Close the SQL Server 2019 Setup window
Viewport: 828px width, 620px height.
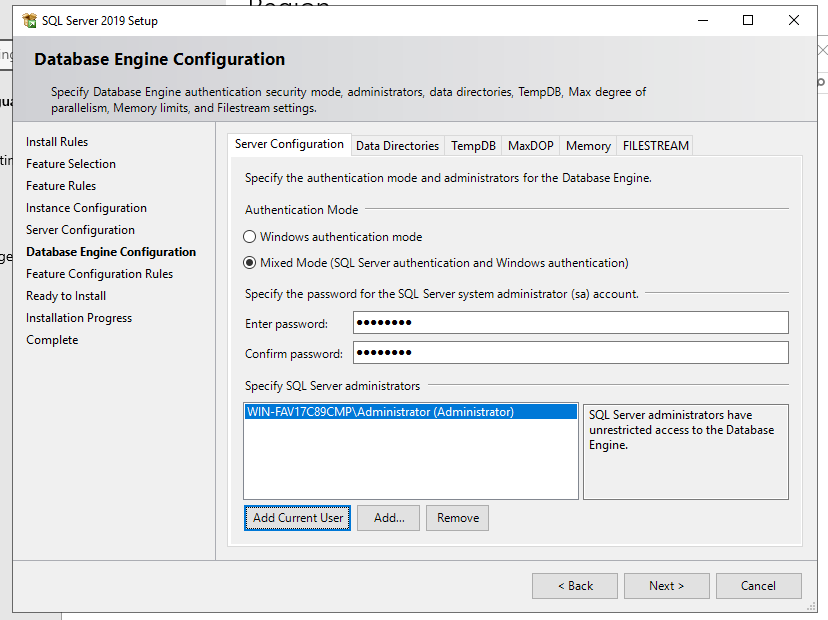click(794, 21)
